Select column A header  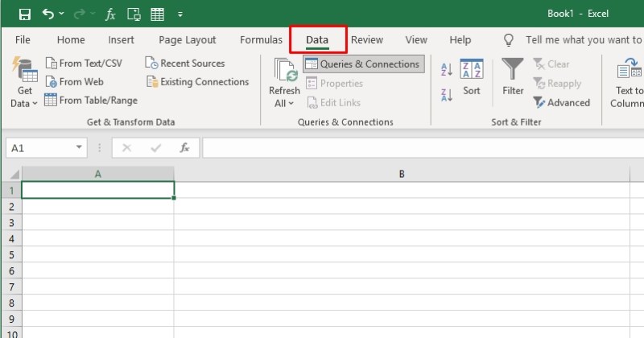click(x=97, y=174)
